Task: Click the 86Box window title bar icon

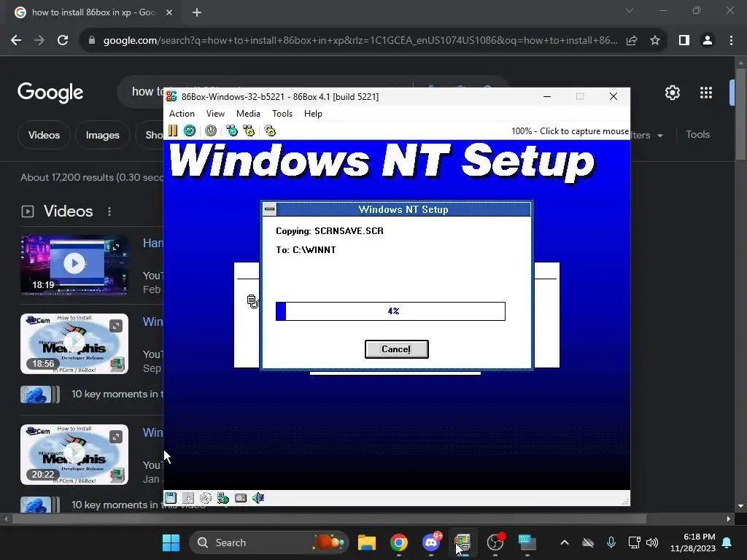Action: (x=171, y=97)
